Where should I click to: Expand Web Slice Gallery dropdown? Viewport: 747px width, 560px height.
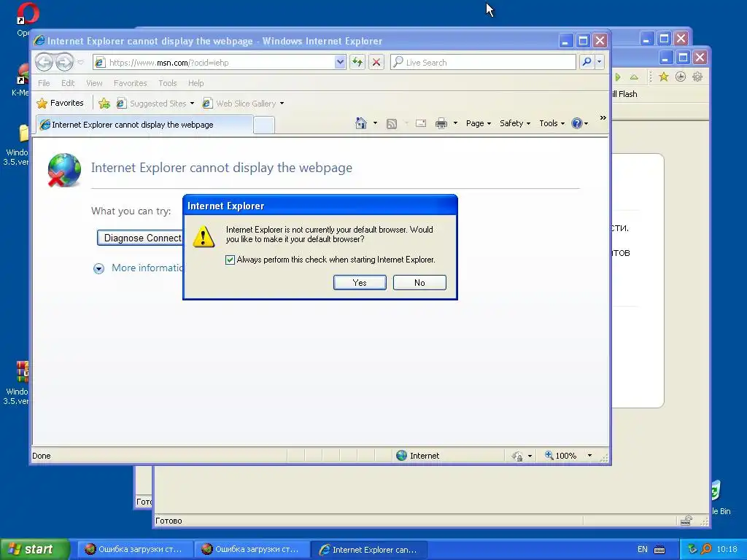point(282,104)
